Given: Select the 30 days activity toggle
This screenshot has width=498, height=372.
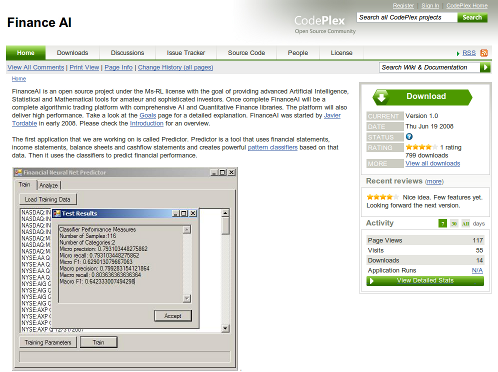Looking at the screenshot, I should point(454,223).
